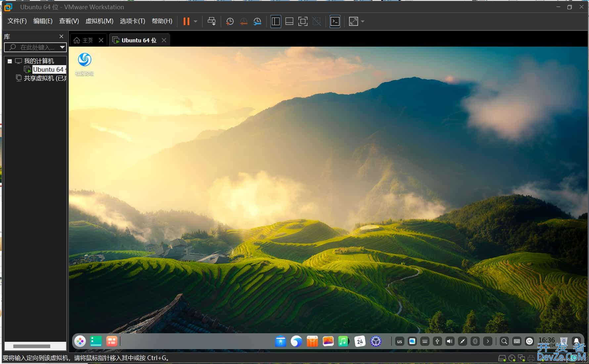Screen dimensions: 589x364
Task: Click the green multitasking view dock icon
Action: click(x=96, y=341)
